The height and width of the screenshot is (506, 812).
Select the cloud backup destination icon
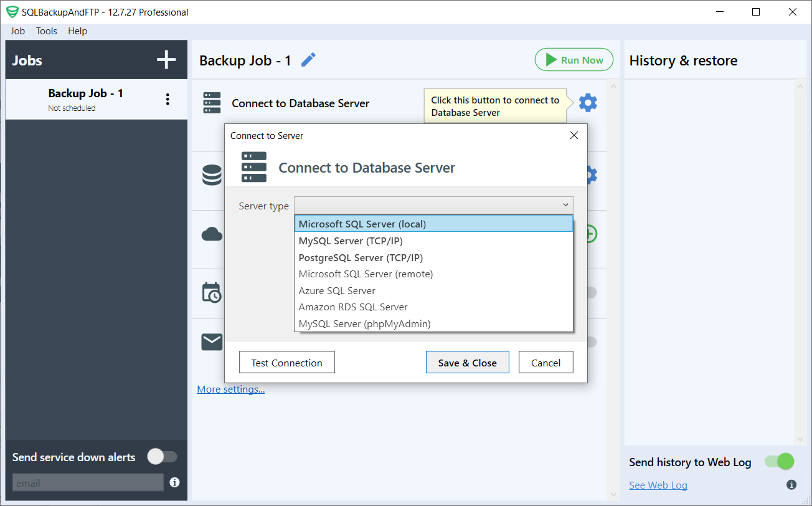(x=212, y=234)
